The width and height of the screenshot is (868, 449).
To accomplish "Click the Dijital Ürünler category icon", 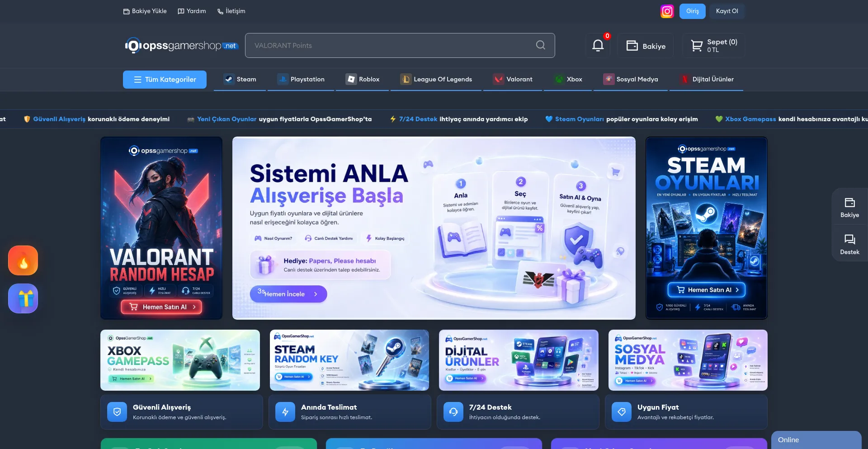I will click(x=685, y=79).
